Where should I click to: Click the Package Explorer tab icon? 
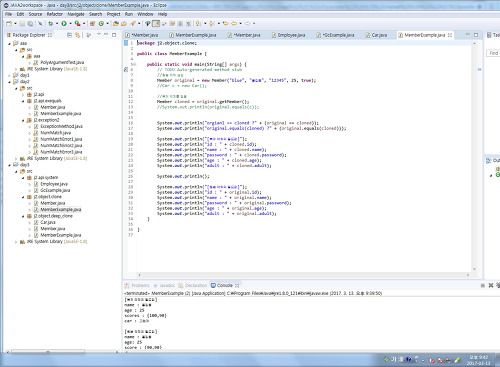tap(9, 35)
